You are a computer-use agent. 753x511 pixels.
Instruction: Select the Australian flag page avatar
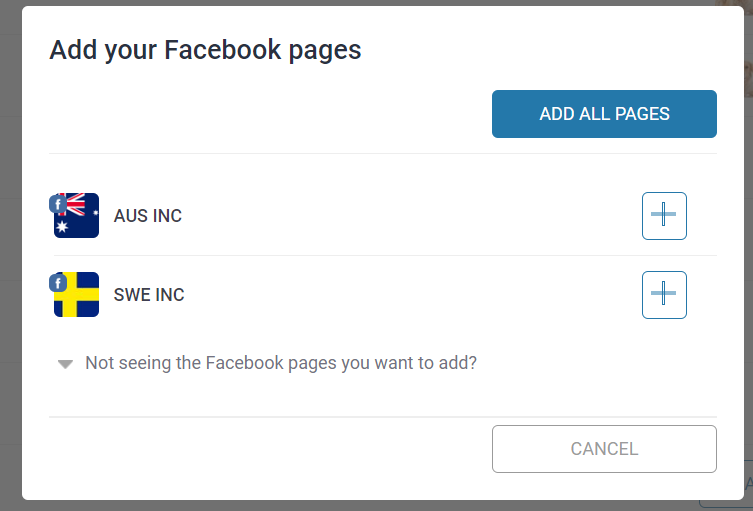coord(76,216)
